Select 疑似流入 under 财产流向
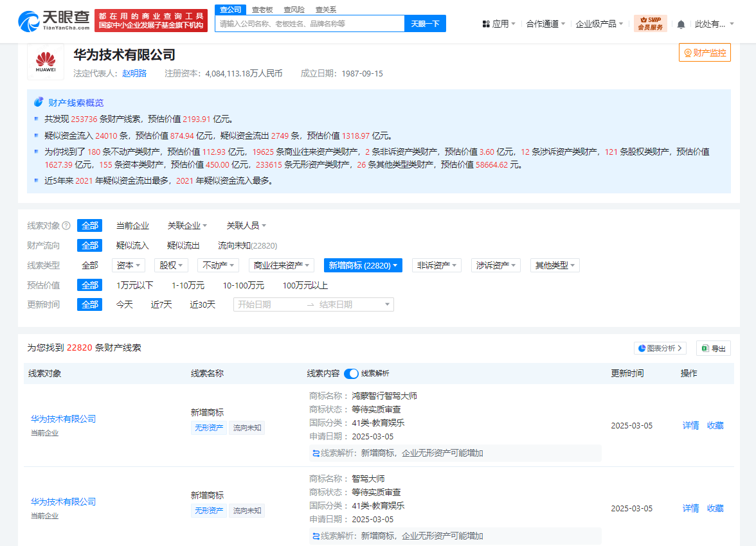The height and width of the screenshot is (546, 756). 132,245
